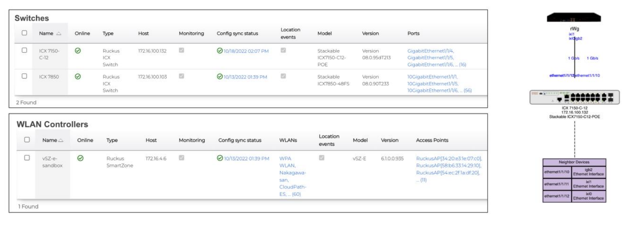
Task: Toggle the Location events checkbox for ICX 7150-C-12
Action: tap(283, 50)
